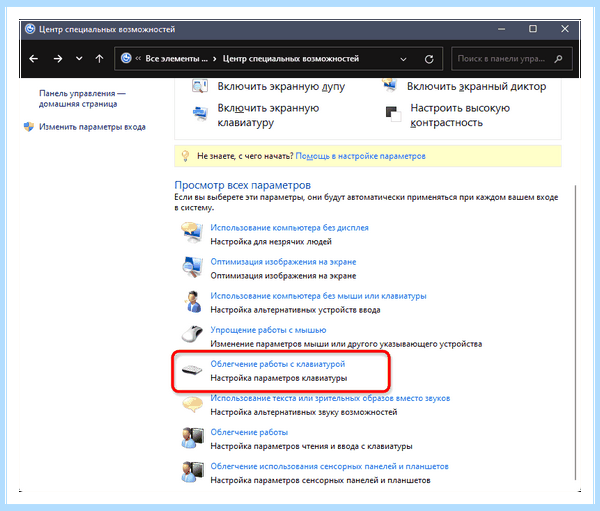Select 'Включить экранную клавиатуру'

click(x=268, y=115)
